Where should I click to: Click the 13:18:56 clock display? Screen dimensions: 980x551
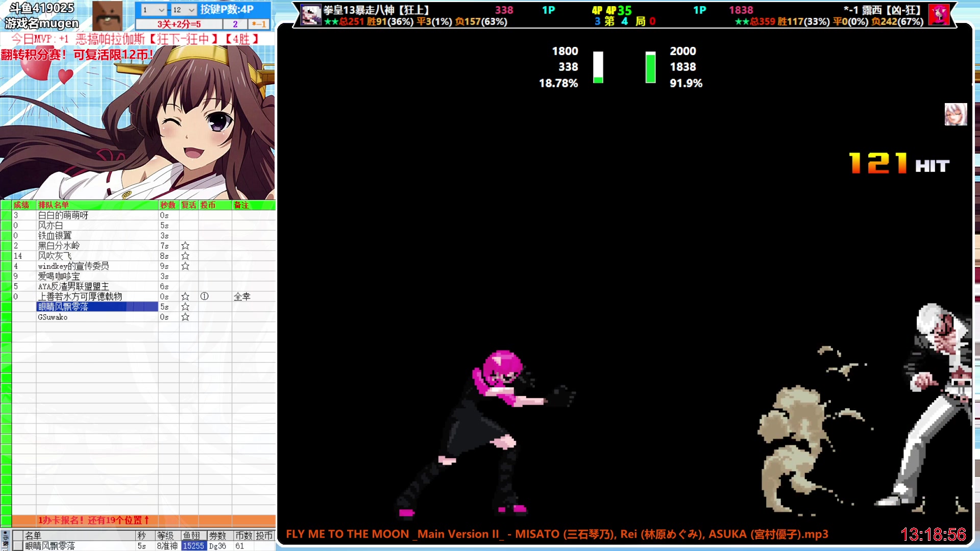[x=933, y=534]
